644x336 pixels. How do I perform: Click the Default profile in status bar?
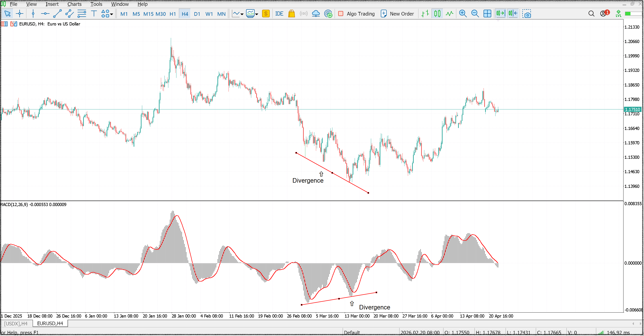click(x=352, y=333)
